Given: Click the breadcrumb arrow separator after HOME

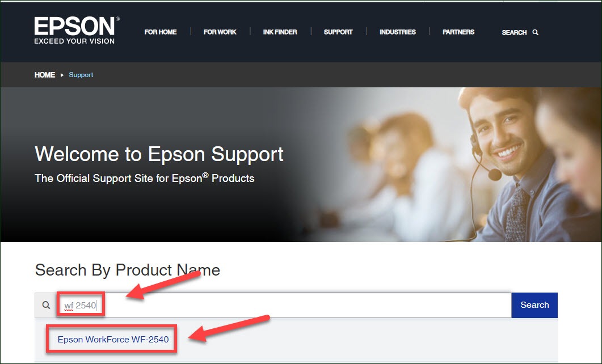Looking at the screenshot, I should tap(62, 75).
